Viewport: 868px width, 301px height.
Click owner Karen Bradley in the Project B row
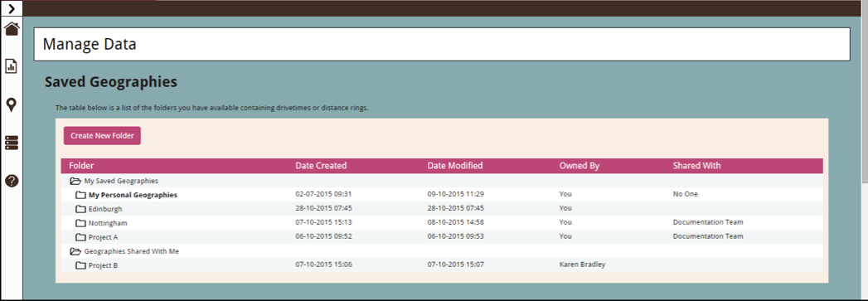pos(582,265)
